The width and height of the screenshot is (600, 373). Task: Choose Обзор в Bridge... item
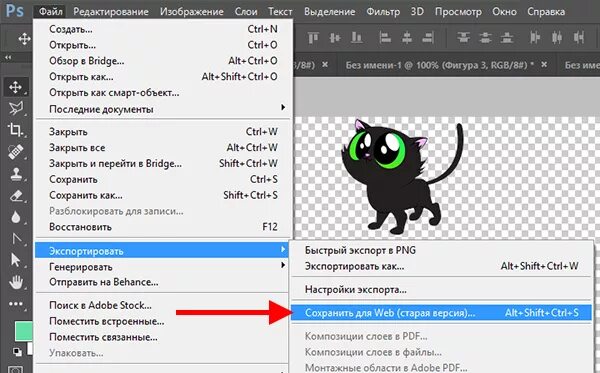point(163,61)
